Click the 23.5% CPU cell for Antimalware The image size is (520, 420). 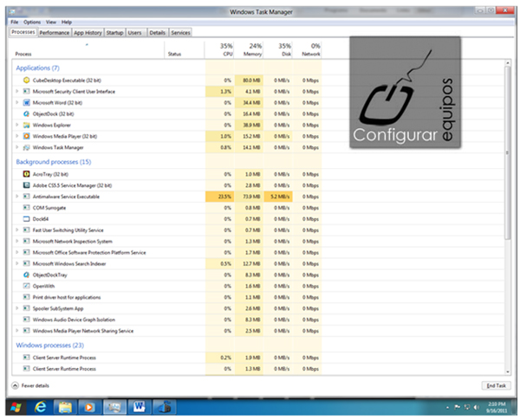pos(219,197)
